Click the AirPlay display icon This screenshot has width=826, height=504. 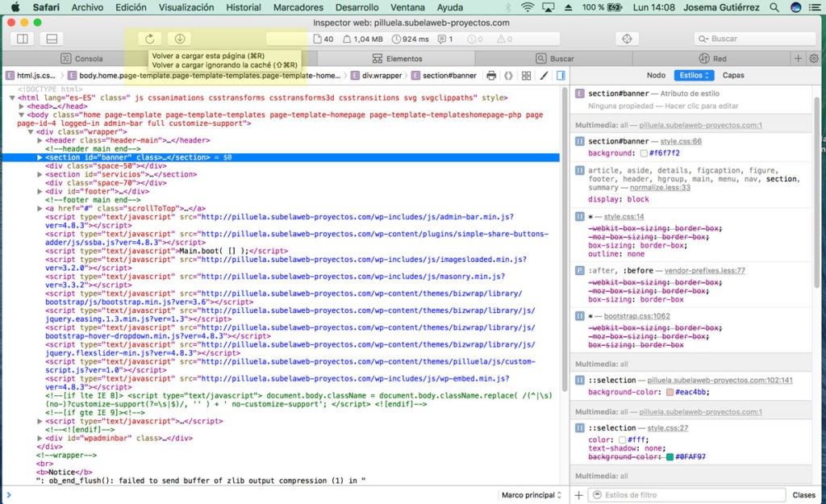[x=549, y=7]
